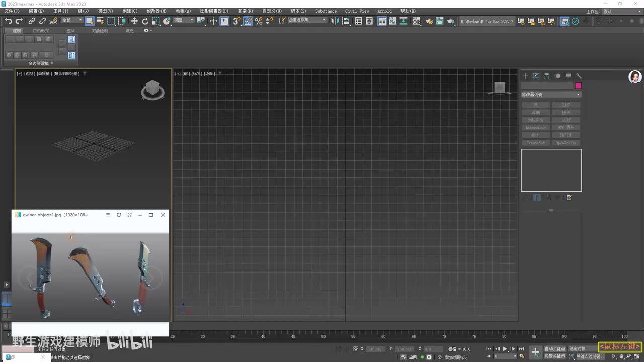This screenshot has height=362, width=644.
Task: Open the Rendered Frame Window icon
Action: click(x=440, y=21)
